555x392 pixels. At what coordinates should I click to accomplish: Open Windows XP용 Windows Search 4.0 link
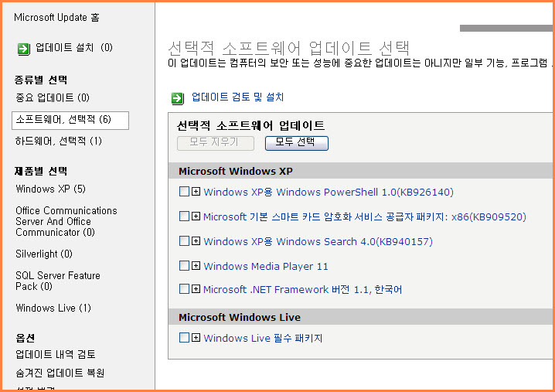coord(318,241)
